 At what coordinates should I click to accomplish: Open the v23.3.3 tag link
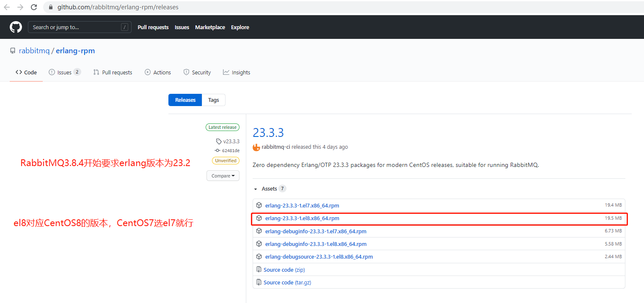point(231,142)
